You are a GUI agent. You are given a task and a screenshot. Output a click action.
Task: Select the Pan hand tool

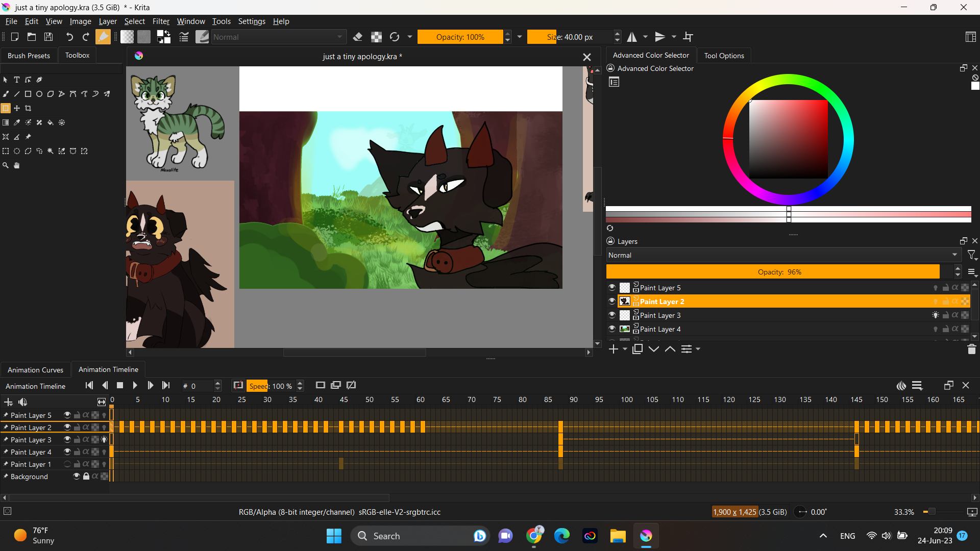17,165
